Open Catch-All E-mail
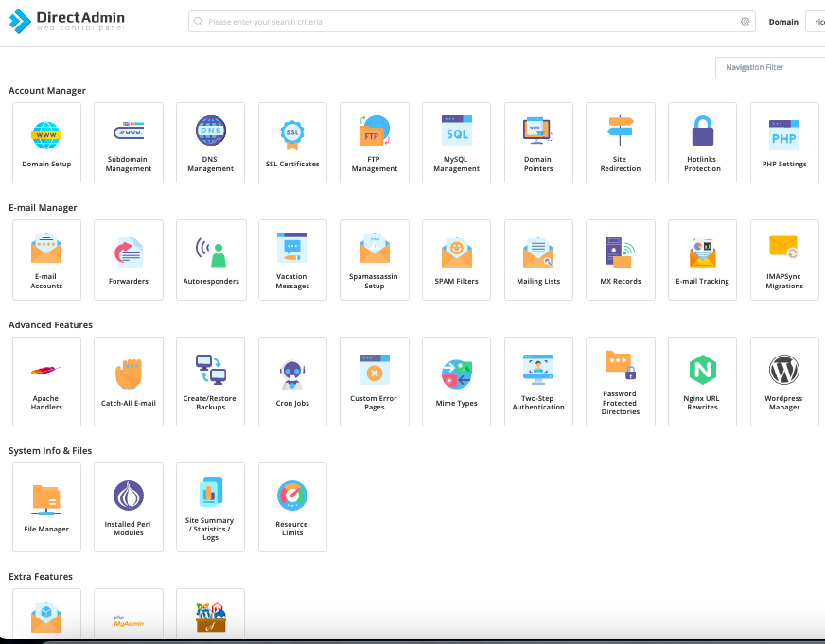825x644 pixels. pos(129,381)
